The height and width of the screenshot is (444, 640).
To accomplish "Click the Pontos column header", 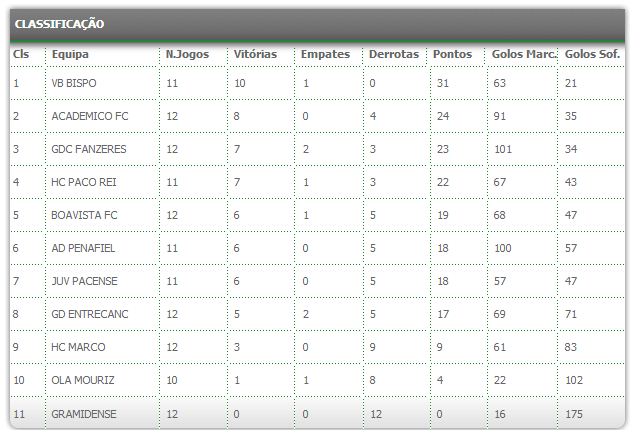I will 453,54.
